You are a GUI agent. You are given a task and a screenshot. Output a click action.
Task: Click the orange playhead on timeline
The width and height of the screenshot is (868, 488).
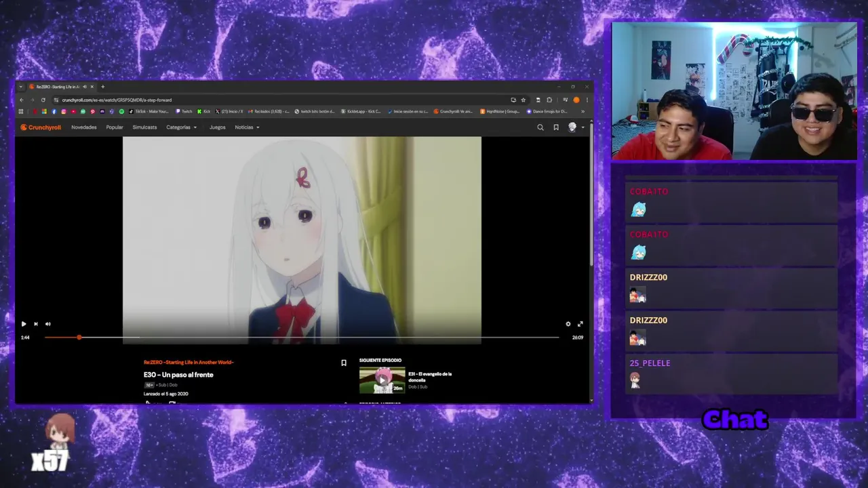pyautogui.click(x=79, y=337)
